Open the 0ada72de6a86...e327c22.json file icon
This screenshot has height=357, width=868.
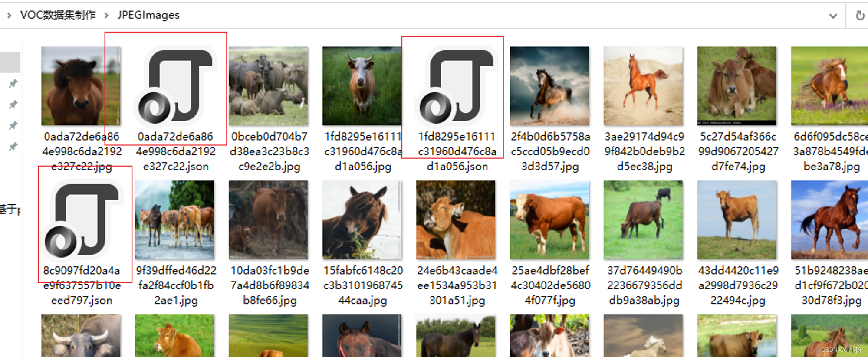(175, 86)
